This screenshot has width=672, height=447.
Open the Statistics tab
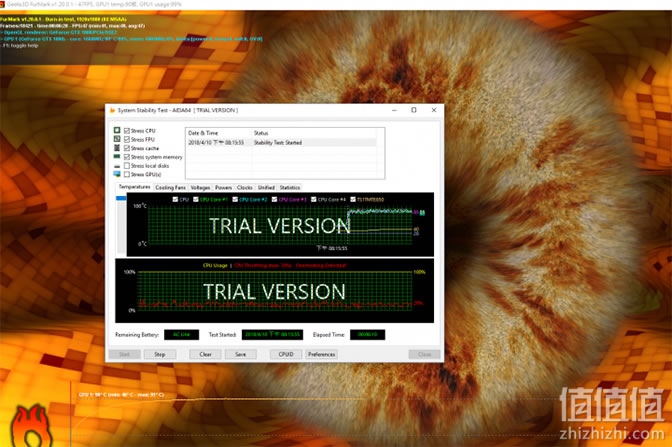pyautogui.click(x=290, y=187)
